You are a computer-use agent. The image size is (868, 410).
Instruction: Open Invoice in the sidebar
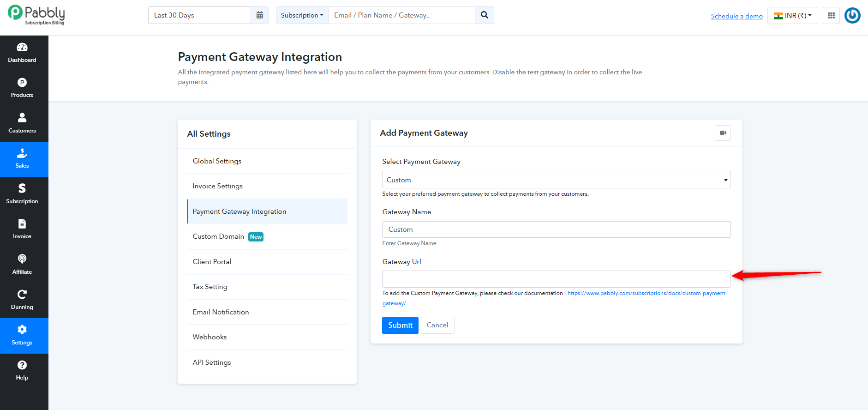tap(22, 230)
